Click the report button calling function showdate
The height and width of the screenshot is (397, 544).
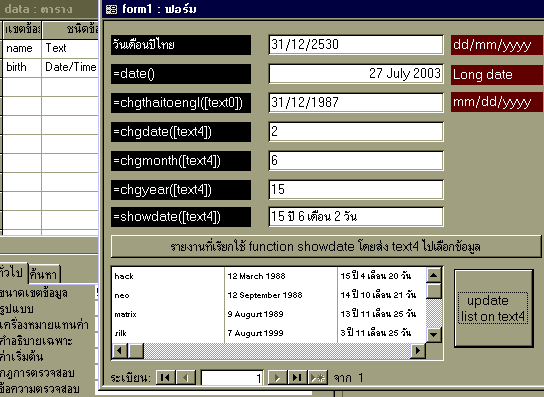click(326, 246)
